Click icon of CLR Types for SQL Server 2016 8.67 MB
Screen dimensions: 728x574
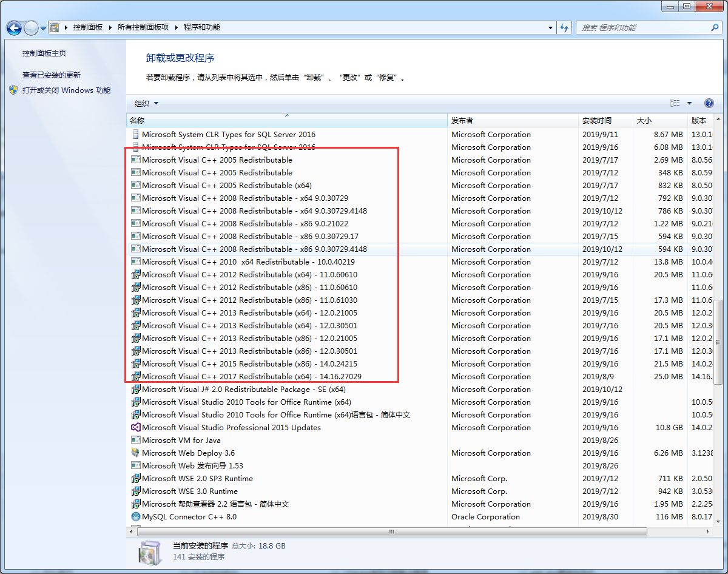(136, 135)
